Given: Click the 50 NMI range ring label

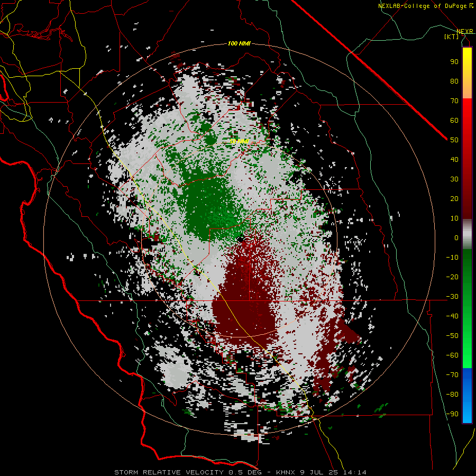Looking at the screenshot, I should tap(239, 141).
